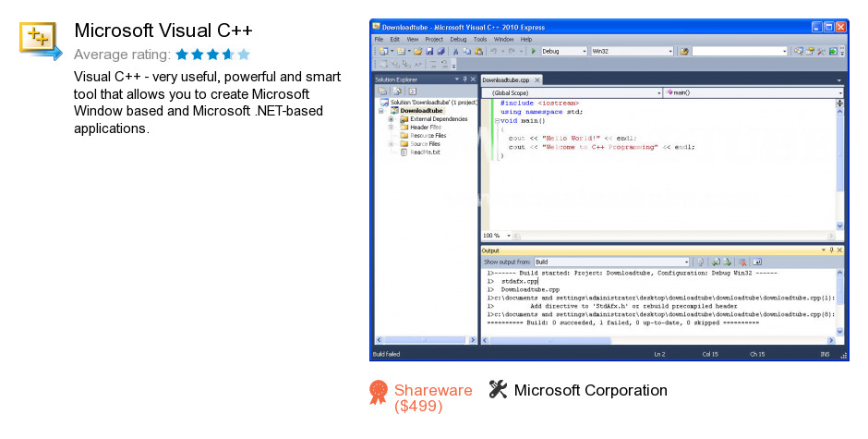Click the New Project toolbar icon
This screenshot has height=439, width=868.
click(x=383, y=51)
